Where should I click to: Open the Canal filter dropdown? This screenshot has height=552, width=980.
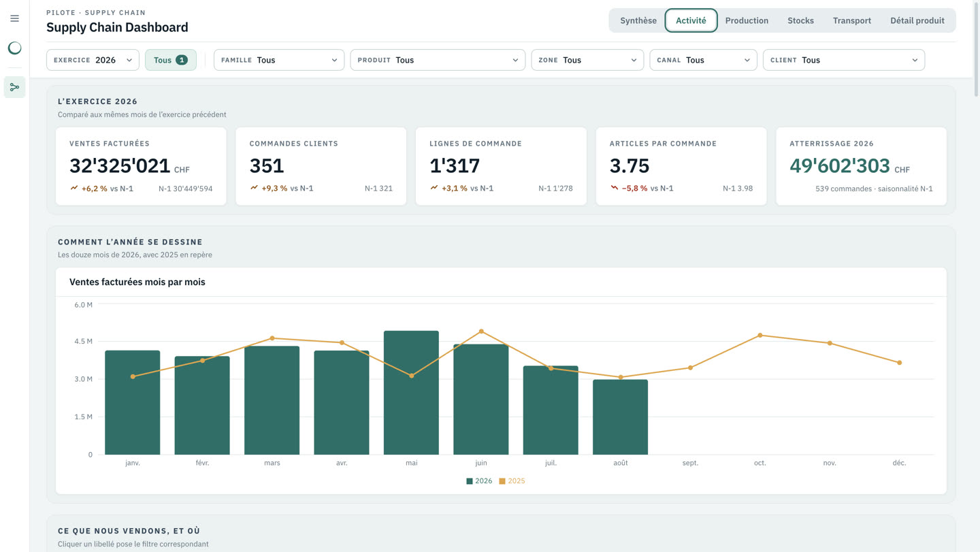coord(703,60)
